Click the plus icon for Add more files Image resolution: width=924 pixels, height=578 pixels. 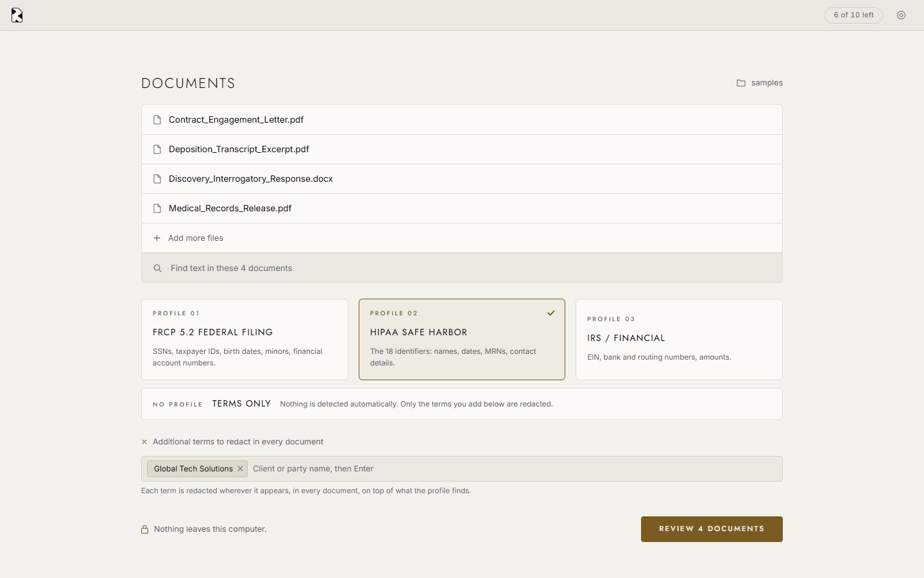click(x=157, y=238)
